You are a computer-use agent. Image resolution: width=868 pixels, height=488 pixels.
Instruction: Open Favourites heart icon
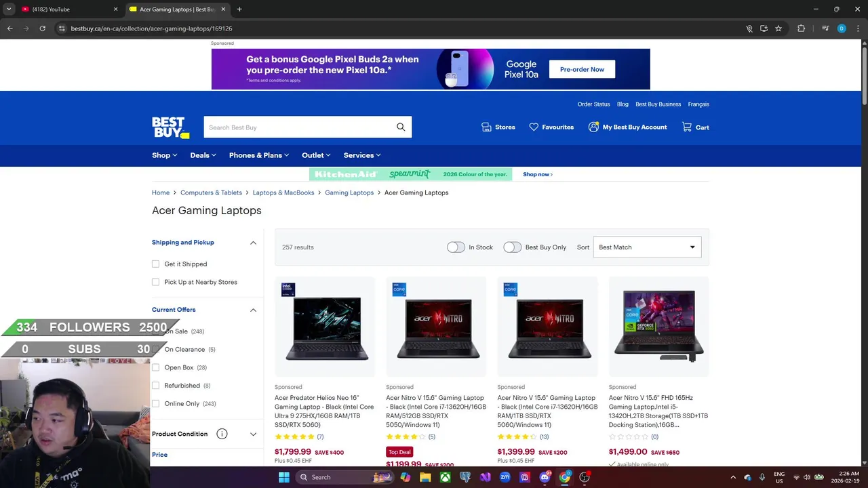tap(534, 127)
